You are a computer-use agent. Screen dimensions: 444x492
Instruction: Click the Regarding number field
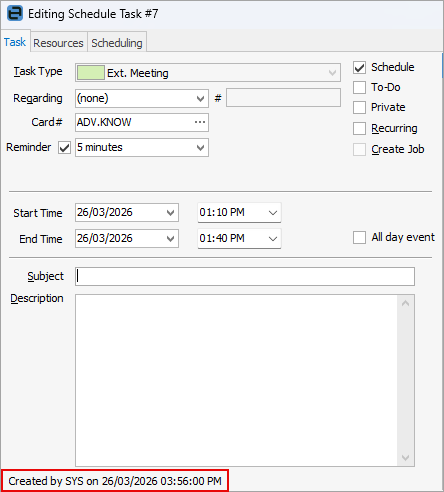(x=283, y=98)
